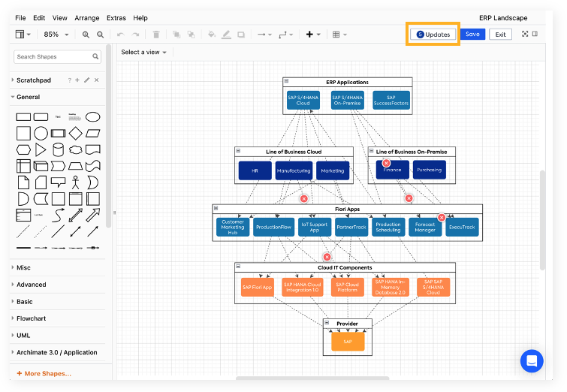Screen dimensions: 567x392
Task: Select the diamond shape in General palette
Action: (75, 133)
